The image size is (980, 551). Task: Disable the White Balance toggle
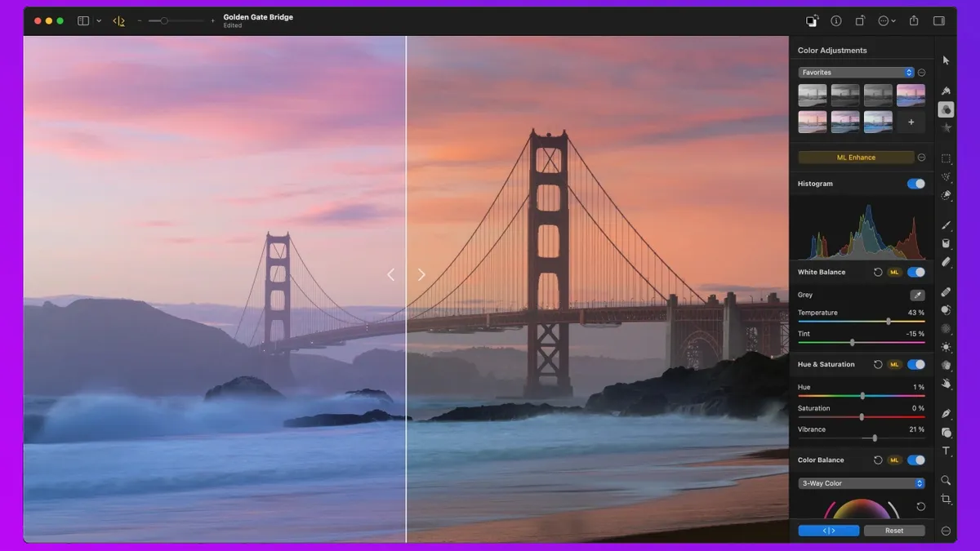pos(915,272)
